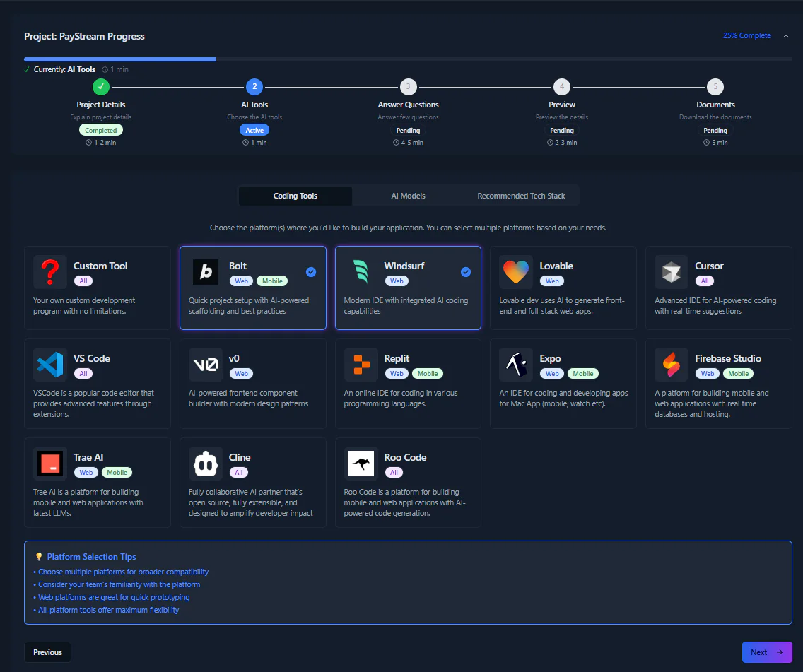The image size is (803, 672).
Task: Select the Firebase Studio flame icon
Action: (671, 364)
